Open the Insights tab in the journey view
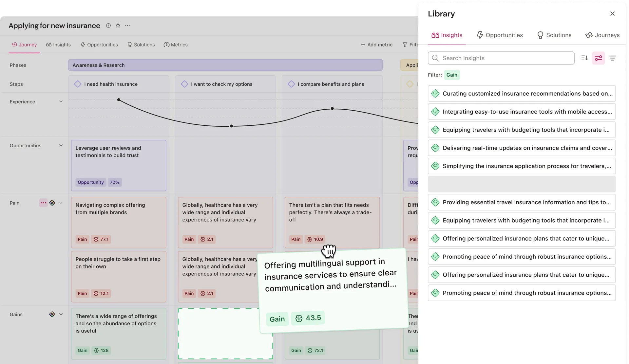 click(x=58, y=45)
